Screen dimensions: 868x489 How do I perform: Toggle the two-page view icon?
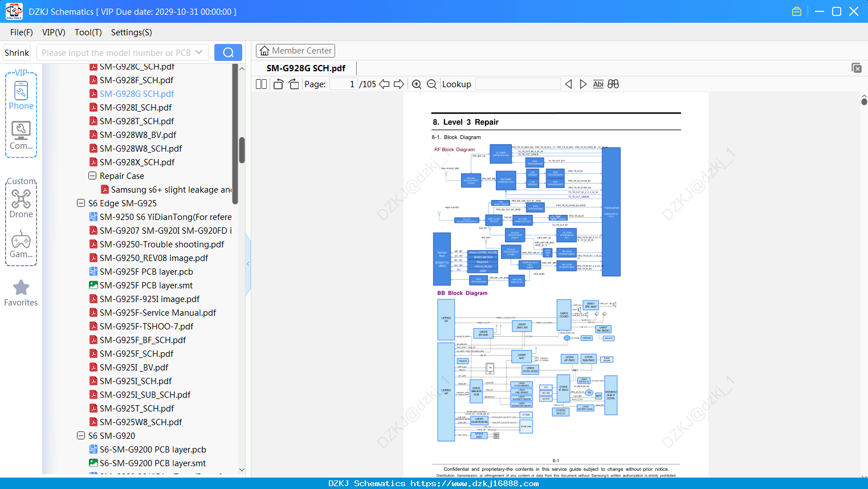click(x=262, y=84)
